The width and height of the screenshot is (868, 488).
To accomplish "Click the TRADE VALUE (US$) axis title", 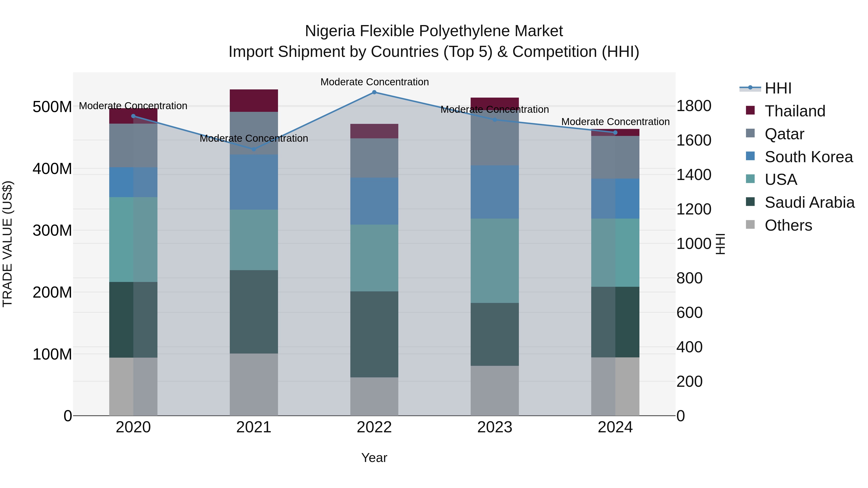I will point(8,244).
